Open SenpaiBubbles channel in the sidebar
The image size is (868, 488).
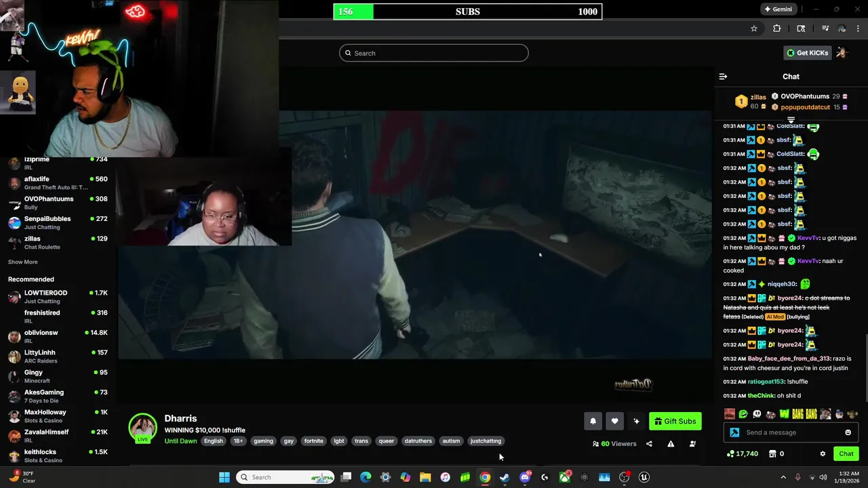point(58,222)
